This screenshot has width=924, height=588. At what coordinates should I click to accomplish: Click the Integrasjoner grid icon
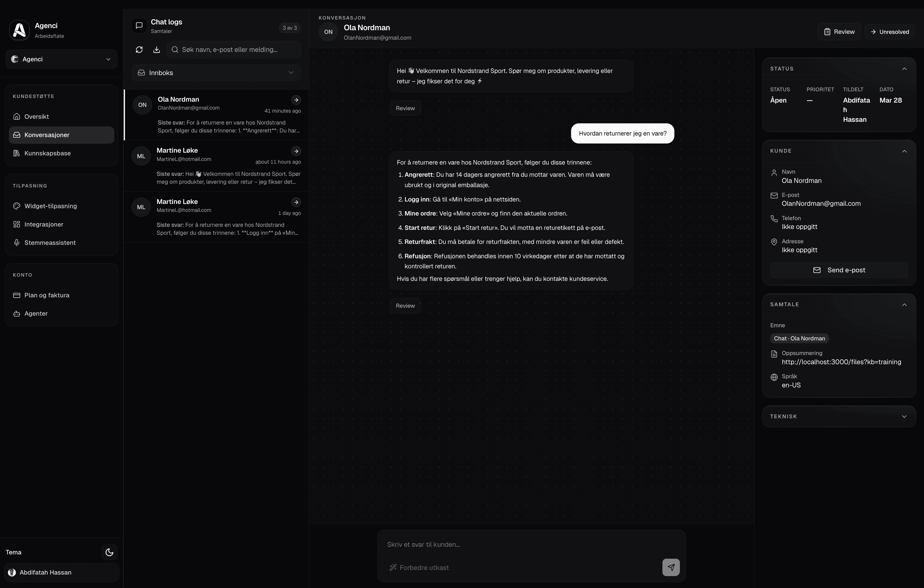point(16,224)
